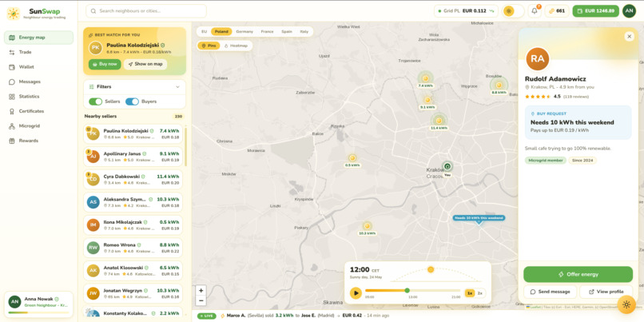
Task: Open the Wallet sidebar item
Action: [x=38, y=67]
